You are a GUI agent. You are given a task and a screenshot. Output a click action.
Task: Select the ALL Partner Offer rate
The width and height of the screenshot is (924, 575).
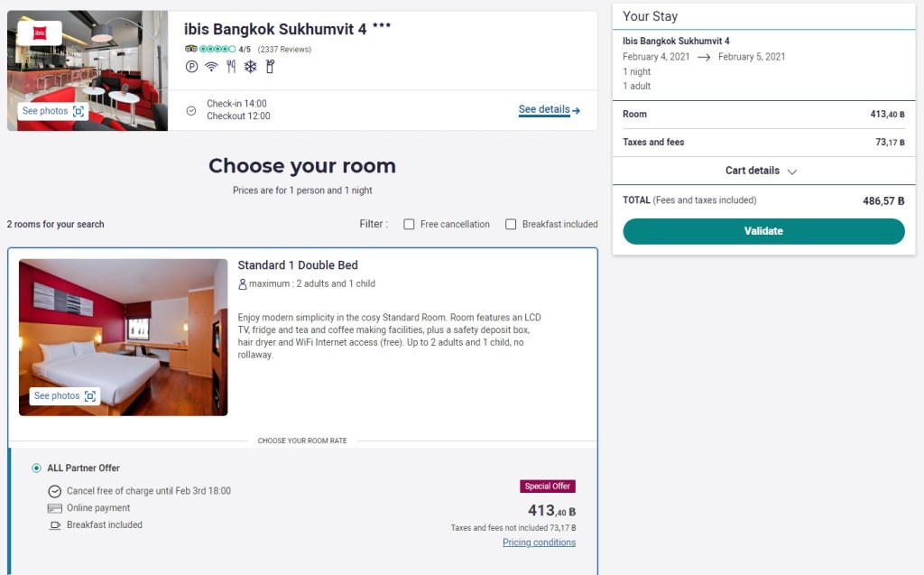click(x=36, y=468)
